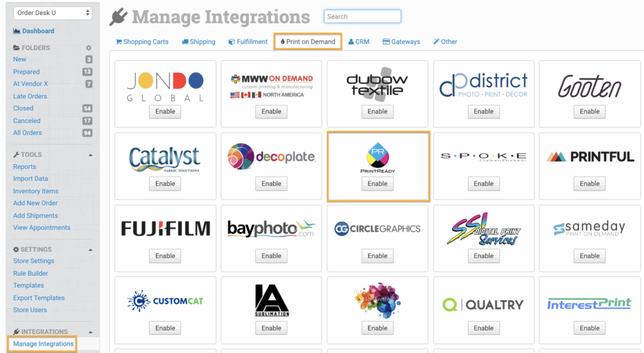Collapse the Settings sidebar section
Screen dimensions: 644x353
coord(90,249)
